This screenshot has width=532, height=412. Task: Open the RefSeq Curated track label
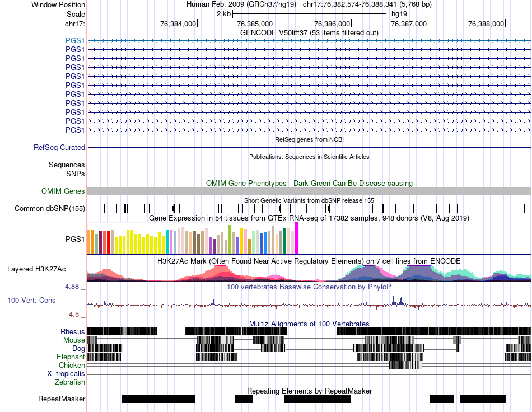point(59,148)
